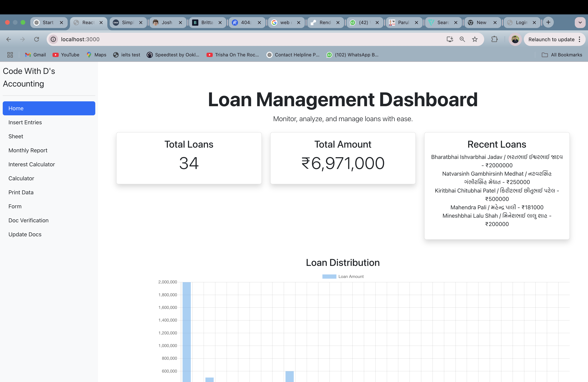Open All Bookmarks folder
The width and height of the screenshot is (588, 382).
(562, 55)
